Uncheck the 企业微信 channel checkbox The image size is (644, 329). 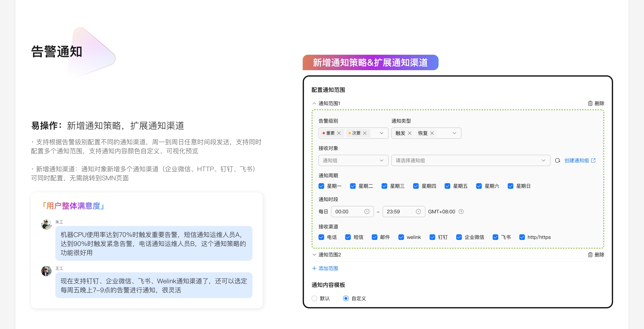(459, 237)
